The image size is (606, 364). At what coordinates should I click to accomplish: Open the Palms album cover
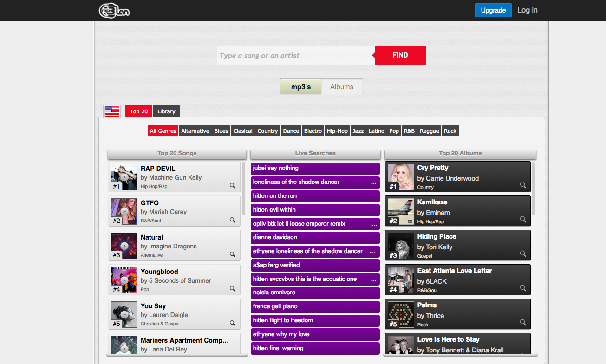pyautogui.click(x=401, y=314)
